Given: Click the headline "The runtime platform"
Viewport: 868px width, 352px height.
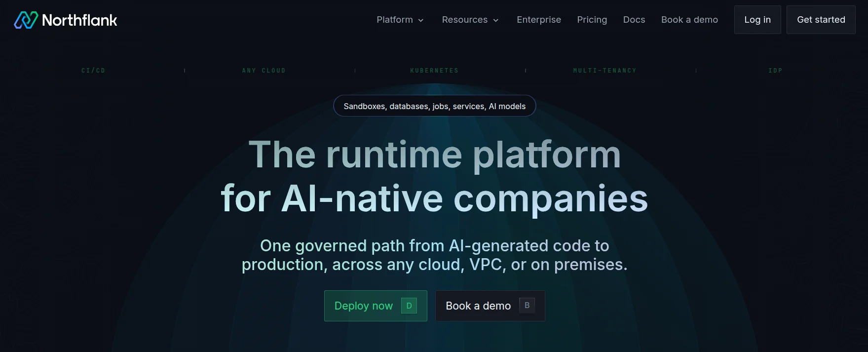Looking at the screenshot, I should pyautogui.click(x=435, y=155).
